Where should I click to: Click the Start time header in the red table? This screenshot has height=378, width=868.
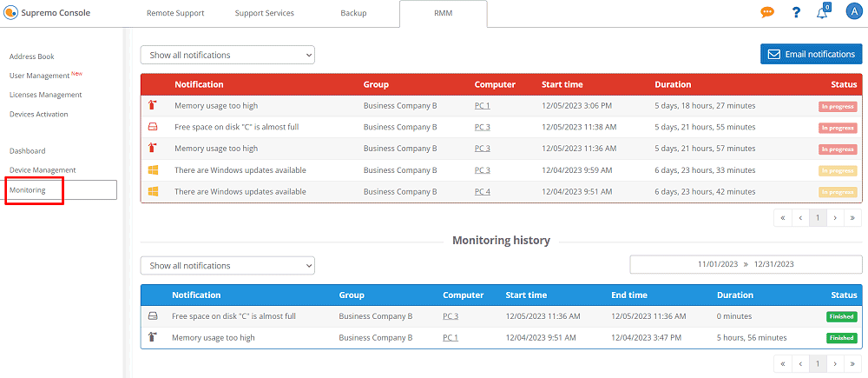(562, 85)
